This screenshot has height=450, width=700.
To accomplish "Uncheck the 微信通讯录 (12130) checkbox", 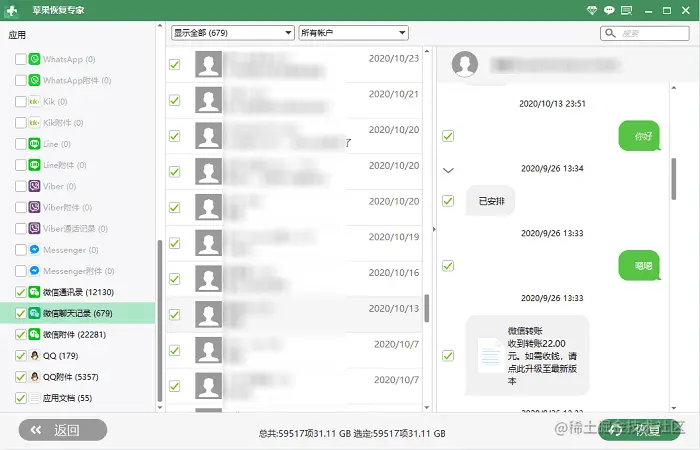I will coord(21,292).
